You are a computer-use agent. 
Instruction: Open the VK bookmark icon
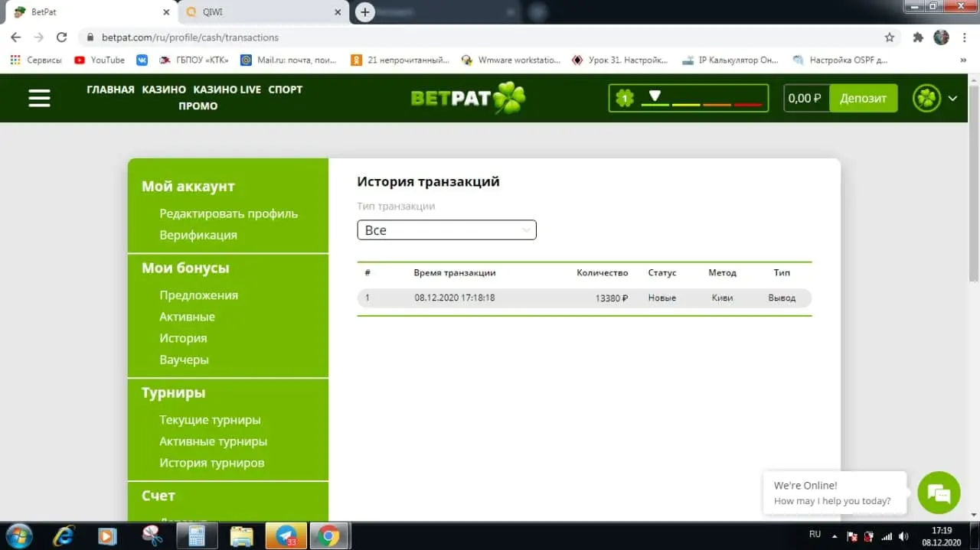coord(142,60)
